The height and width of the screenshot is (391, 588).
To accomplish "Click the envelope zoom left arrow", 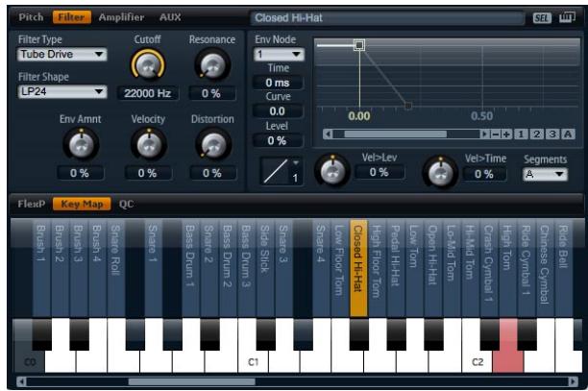I will (328, 134).
